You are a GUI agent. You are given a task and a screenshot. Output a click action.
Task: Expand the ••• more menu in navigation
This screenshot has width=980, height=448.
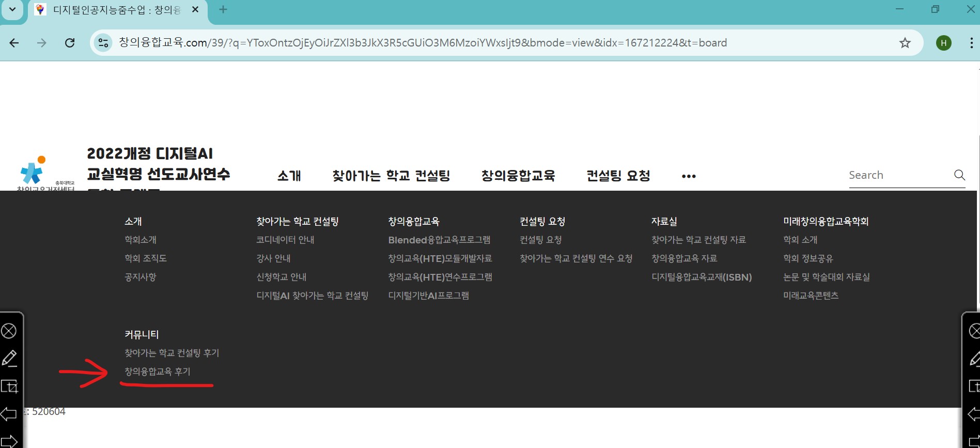[689, 176]
